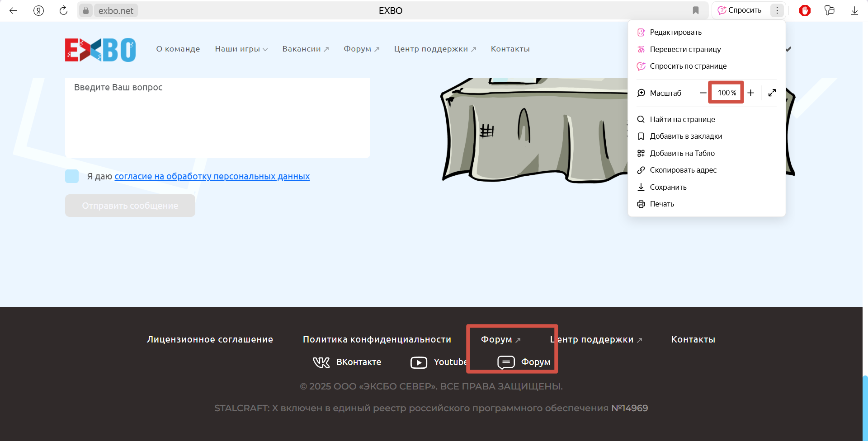
Task: Open Центр поддержки in the header
Action: pyautogui.click(x=435, y=49)
